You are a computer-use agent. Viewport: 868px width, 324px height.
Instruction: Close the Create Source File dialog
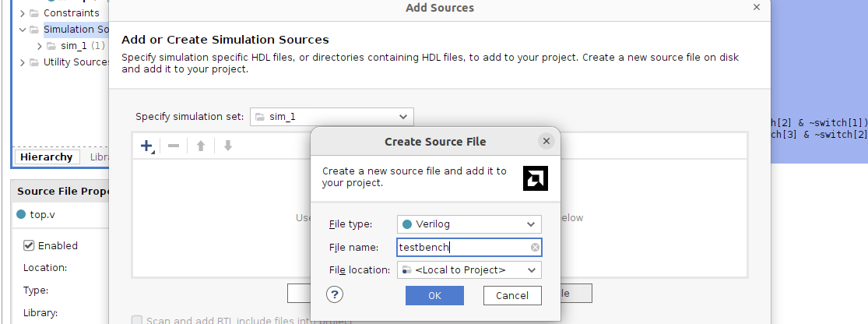(x=546, y=141)
